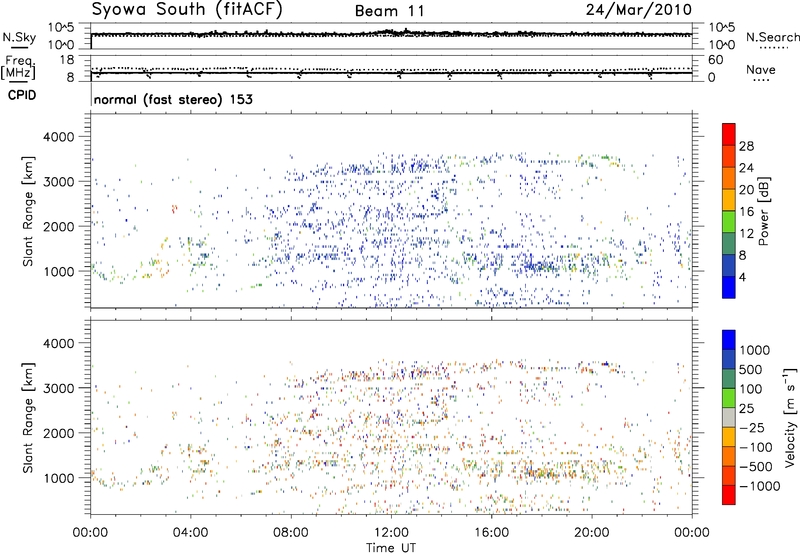Click the N.Sky solid line legend sample
Viewport: 800px width, 554px height.
19,49
